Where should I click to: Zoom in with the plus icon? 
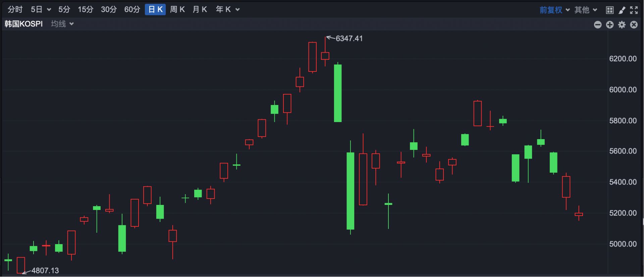tap(610, 24)
